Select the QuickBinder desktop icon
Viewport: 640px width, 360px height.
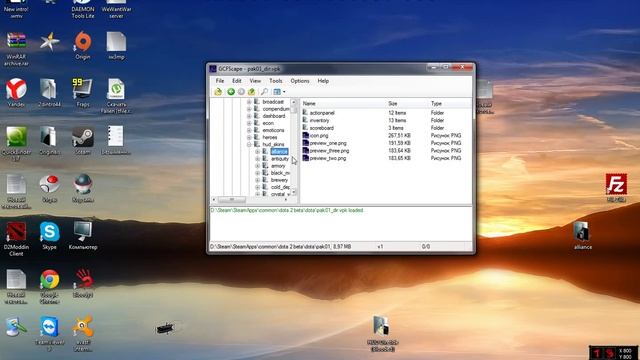pyautogui.click(x=16, y=144)
